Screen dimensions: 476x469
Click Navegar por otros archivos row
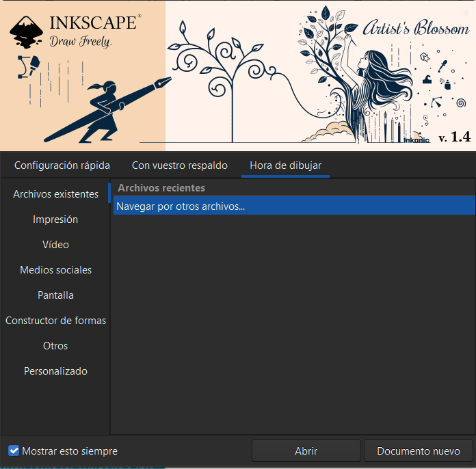coord(294,206)
